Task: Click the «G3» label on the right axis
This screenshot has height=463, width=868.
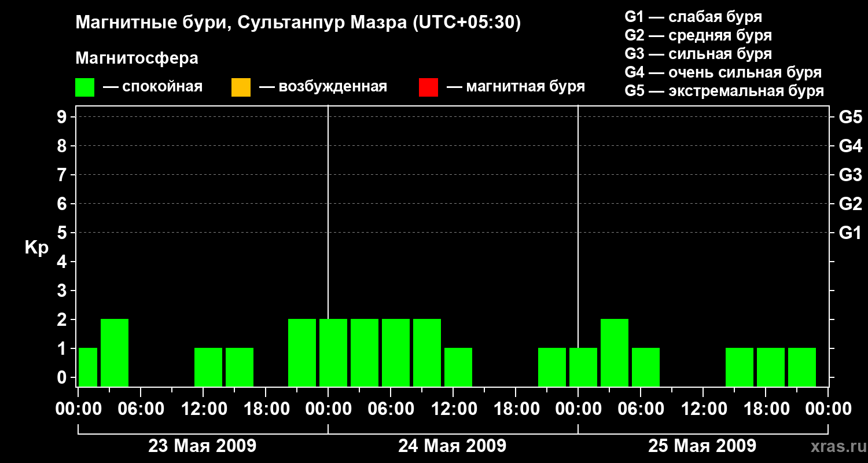Action: point(851,175)
